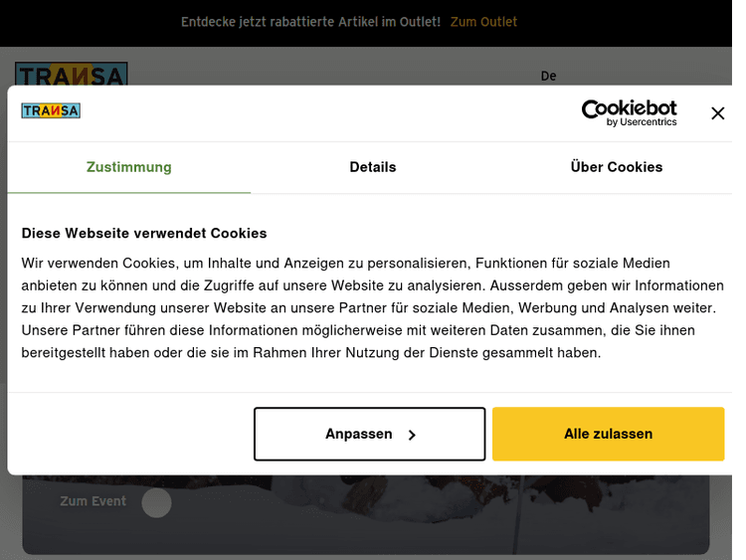746x560 pixels.
Task: Close the cookie dialog with the X
Action: tap(717, 113)
